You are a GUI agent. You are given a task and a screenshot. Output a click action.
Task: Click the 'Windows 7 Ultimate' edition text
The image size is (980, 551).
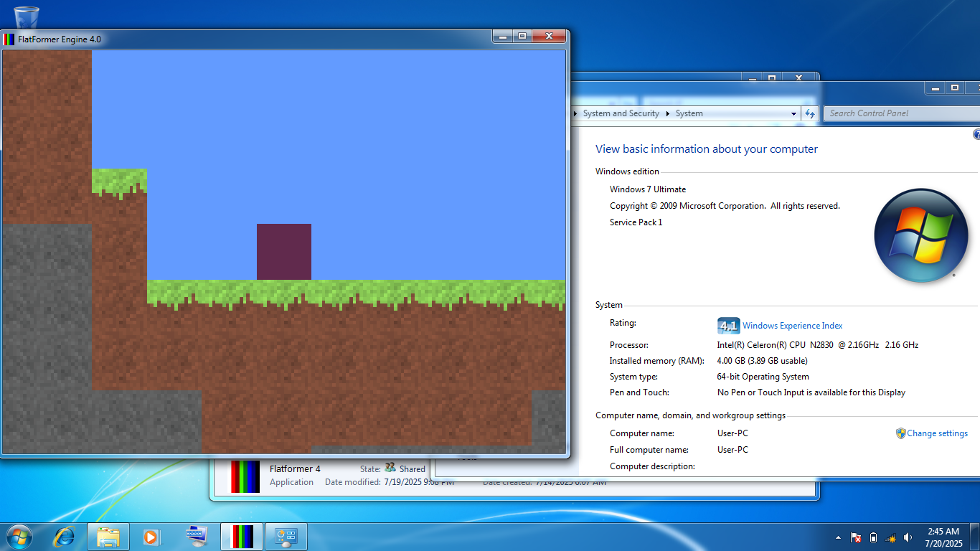648,189
